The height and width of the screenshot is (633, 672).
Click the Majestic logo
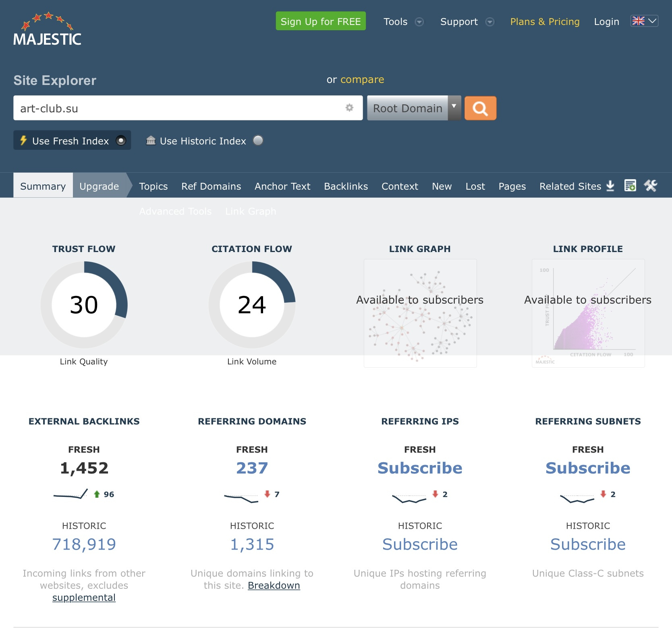[47, 28]
